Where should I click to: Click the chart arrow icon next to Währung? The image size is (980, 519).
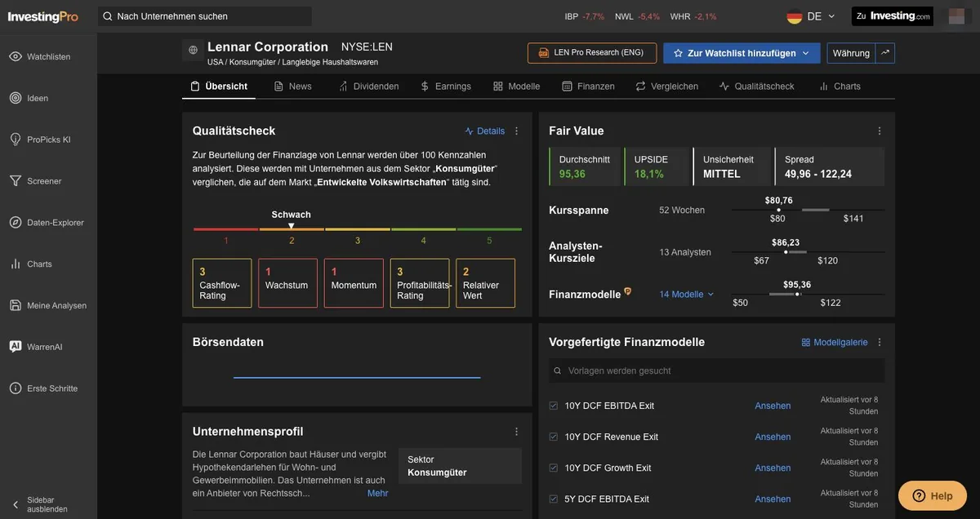tap(885, 53)
